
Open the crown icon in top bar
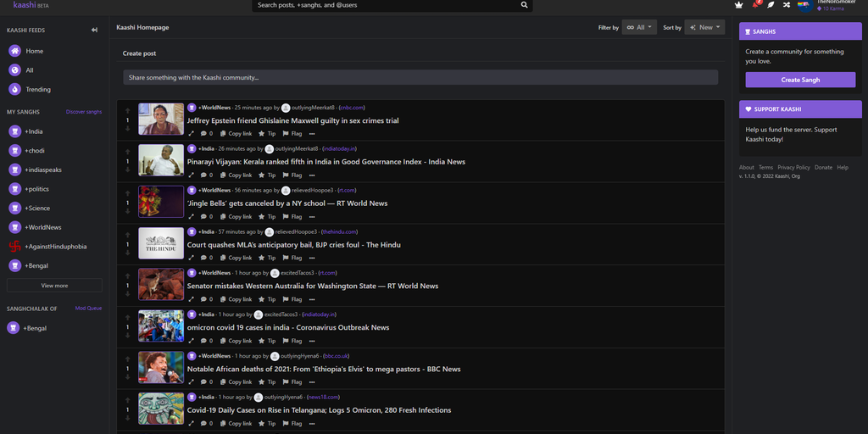click(738, 5)
